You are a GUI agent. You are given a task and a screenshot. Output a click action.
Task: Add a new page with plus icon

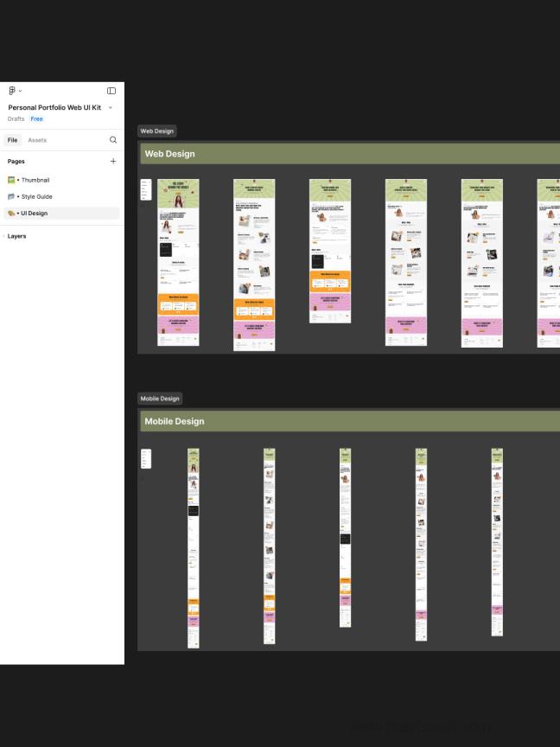click(x=112, y=162)
